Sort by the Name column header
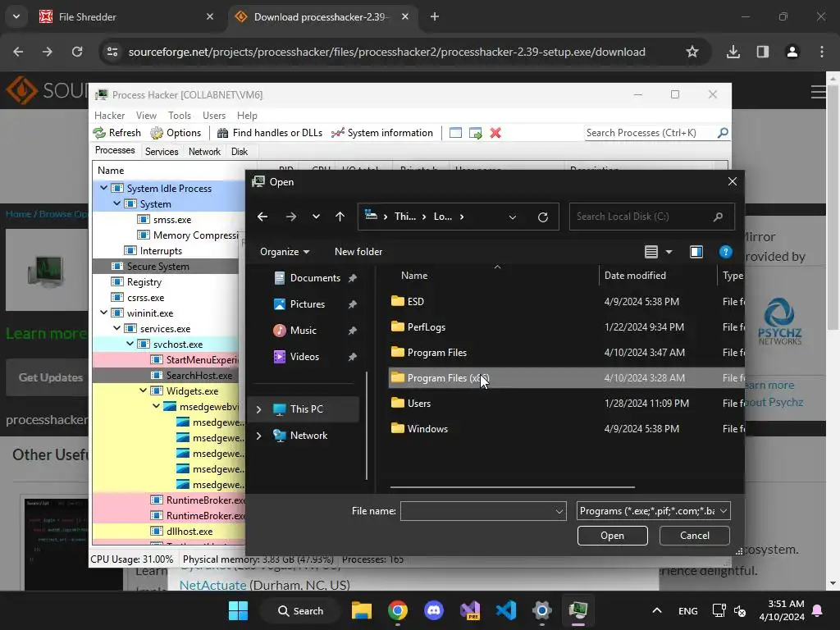The height and width of the screenshot is (630, 840). pos(414,276)
